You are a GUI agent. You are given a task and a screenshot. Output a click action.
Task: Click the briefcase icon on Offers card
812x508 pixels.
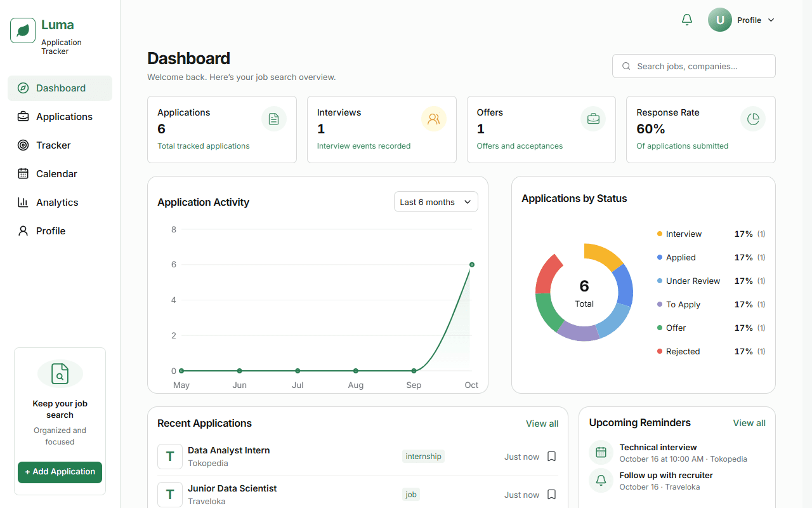tap(593, 119)
